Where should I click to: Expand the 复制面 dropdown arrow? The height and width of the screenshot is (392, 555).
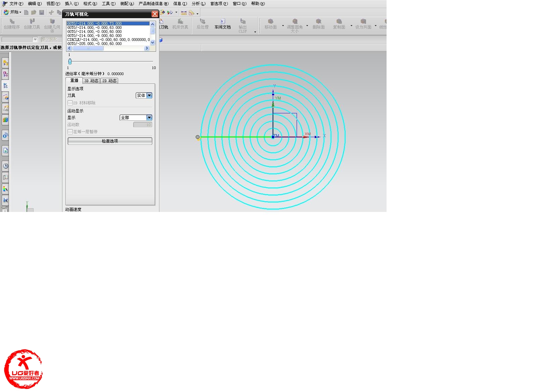pyautogui.click(x=351, y=25)
